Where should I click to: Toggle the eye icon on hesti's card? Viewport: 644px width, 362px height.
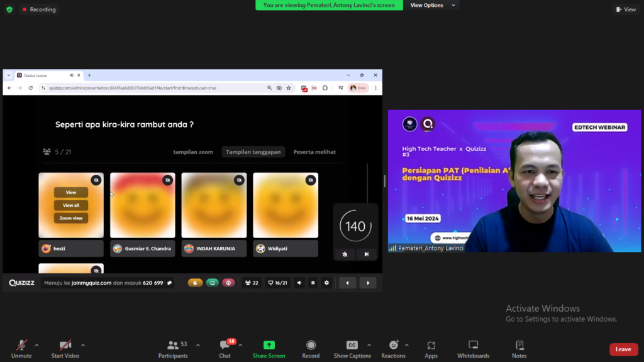click(x=96, y=180)
